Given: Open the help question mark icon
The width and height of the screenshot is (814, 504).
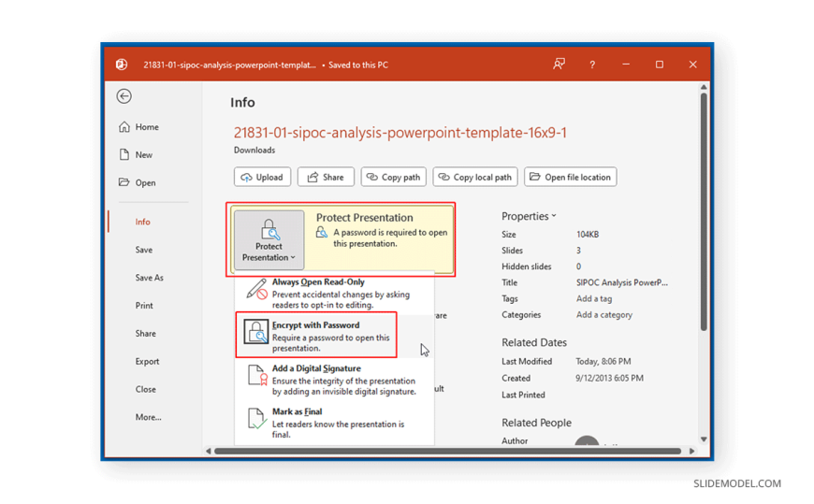Looking at the screenshot, I should [x=592, y=65].
